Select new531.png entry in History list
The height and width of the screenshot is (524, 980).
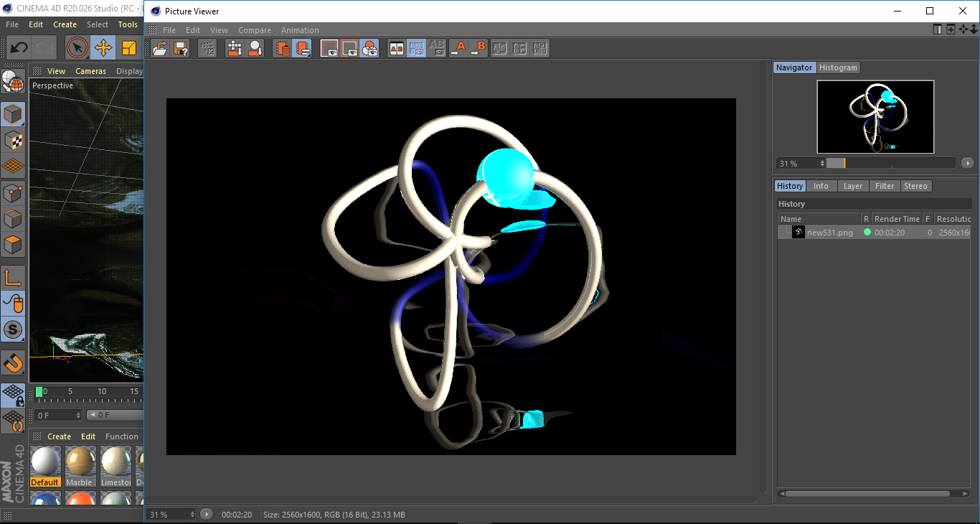(x=874, y=232)
